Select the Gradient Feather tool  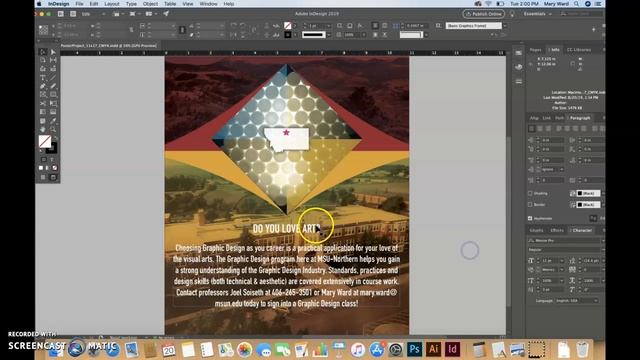pos(53,112)
